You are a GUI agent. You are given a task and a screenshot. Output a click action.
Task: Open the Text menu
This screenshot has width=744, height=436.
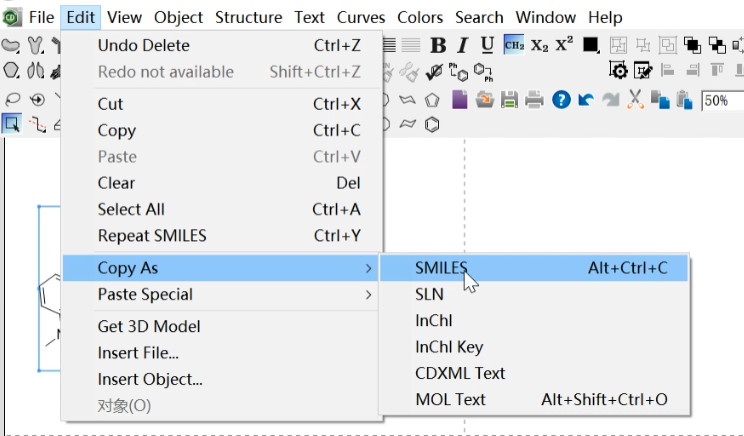[309, 18]
